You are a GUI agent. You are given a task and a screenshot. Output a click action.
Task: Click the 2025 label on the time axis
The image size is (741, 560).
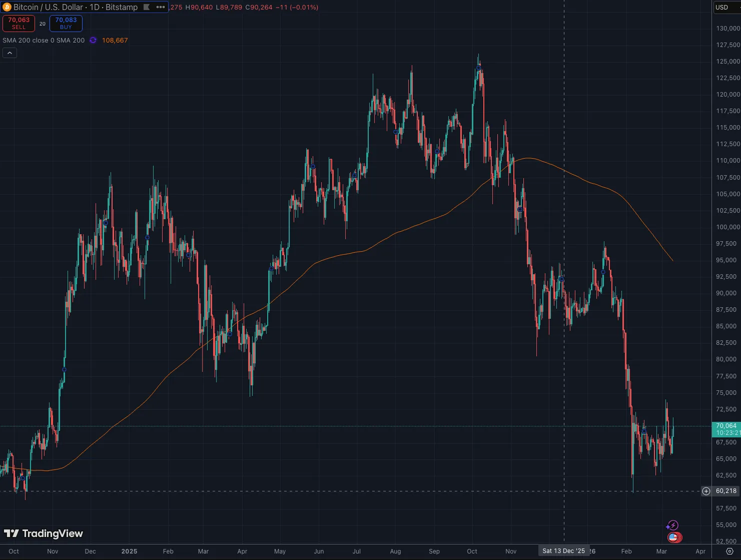coord(129,551)
